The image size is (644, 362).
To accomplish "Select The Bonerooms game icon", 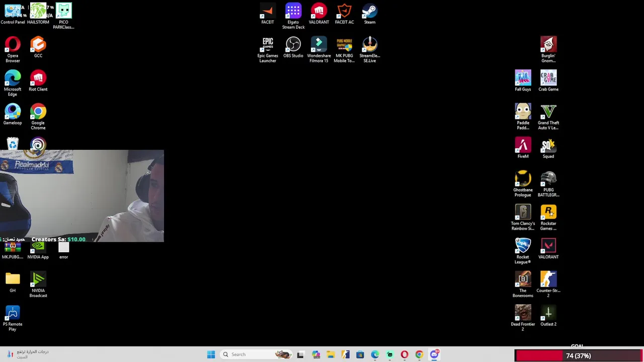I will pos(523,285).
